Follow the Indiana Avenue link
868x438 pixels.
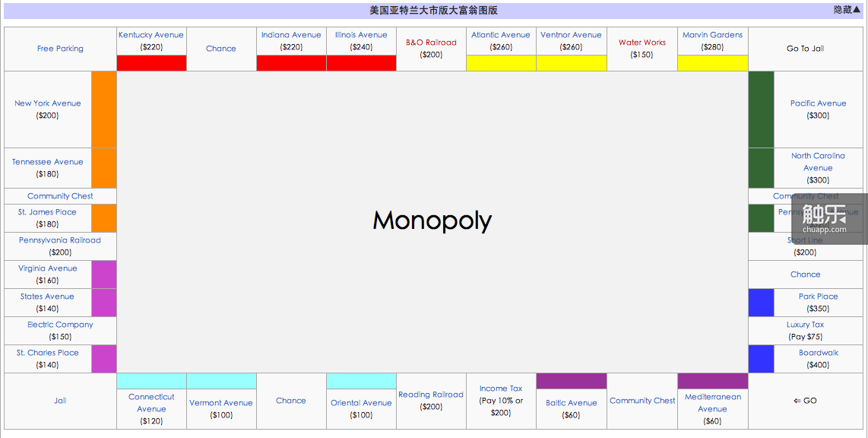(291, 35)
